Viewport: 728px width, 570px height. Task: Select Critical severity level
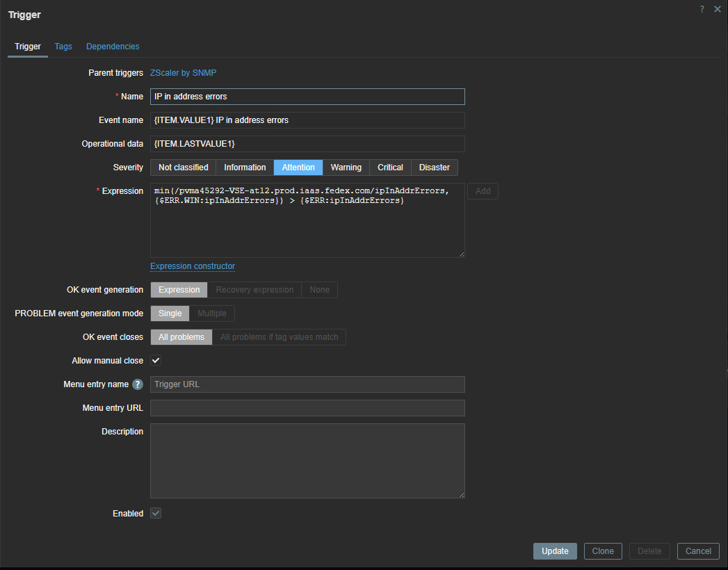[390, 168]
